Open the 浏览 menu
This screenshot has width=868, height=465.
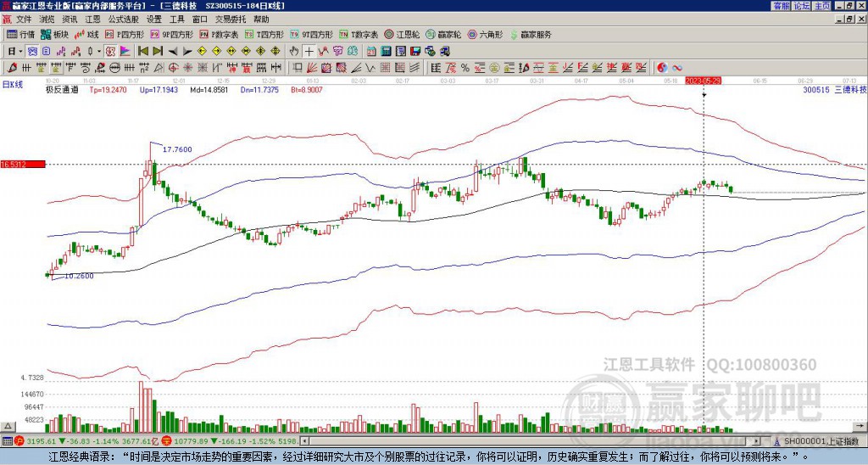[x=47, y=20]
